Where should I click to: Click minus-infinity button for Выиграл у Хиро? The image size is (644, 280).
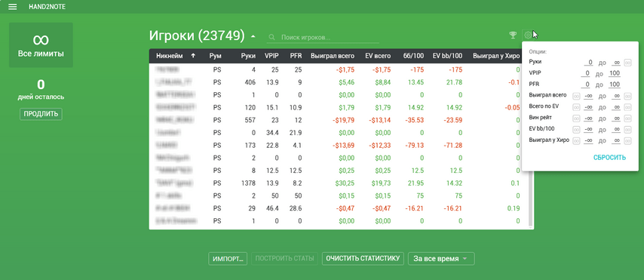coord(576,140)
